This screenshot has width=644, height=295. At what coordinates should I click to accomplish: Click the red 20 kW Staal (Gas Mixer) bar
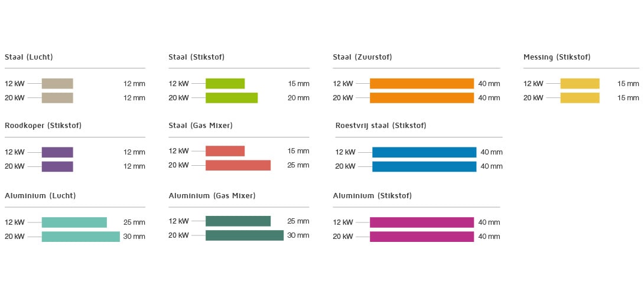[x=238, y=165]
